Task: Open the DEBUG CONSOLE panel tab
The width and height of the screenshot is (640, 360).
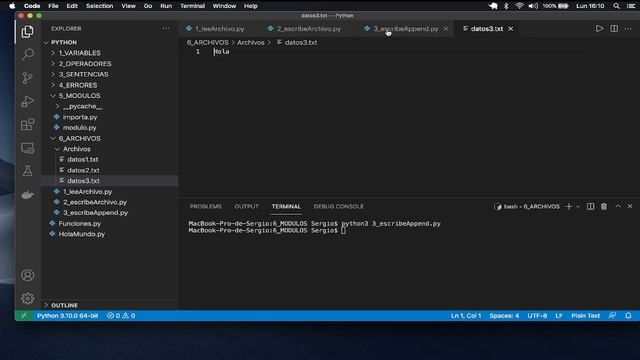Action: click(339, 207)
